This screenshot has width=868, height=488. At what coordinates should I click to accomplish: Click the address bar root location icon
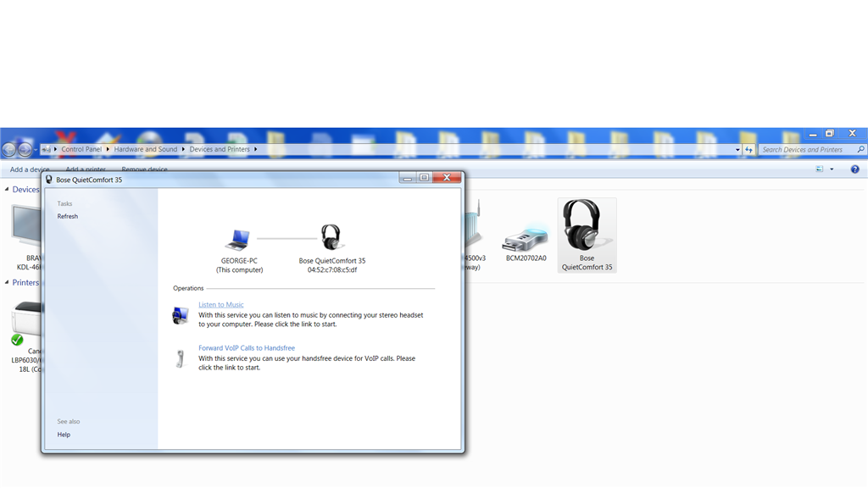tap(46, 149)
